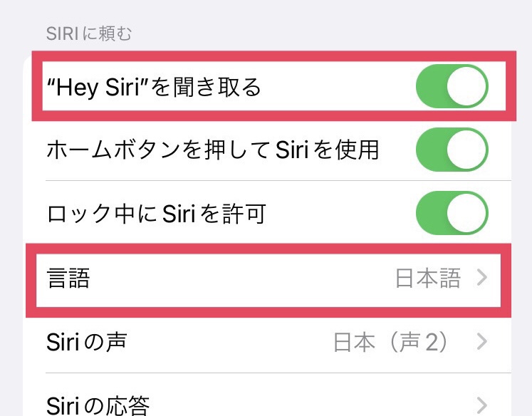Click the "Hey Siri"を聞き取る label text

pos(154,87)
